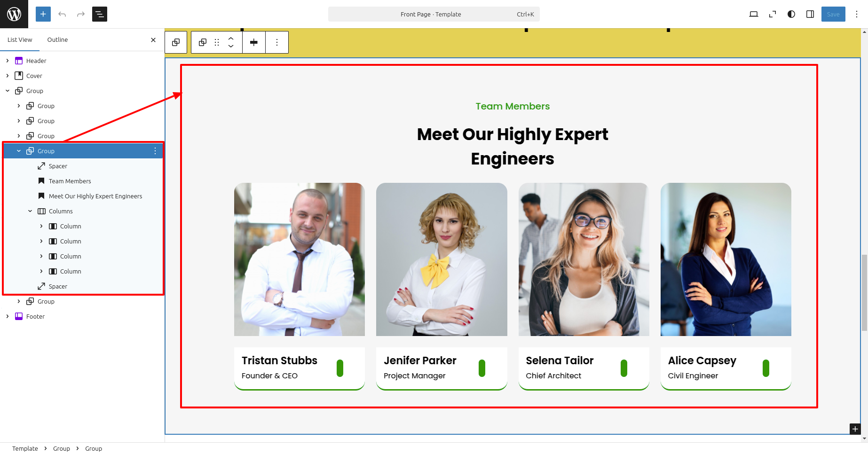Collapse the selected Group item

(x=19, y=151)
